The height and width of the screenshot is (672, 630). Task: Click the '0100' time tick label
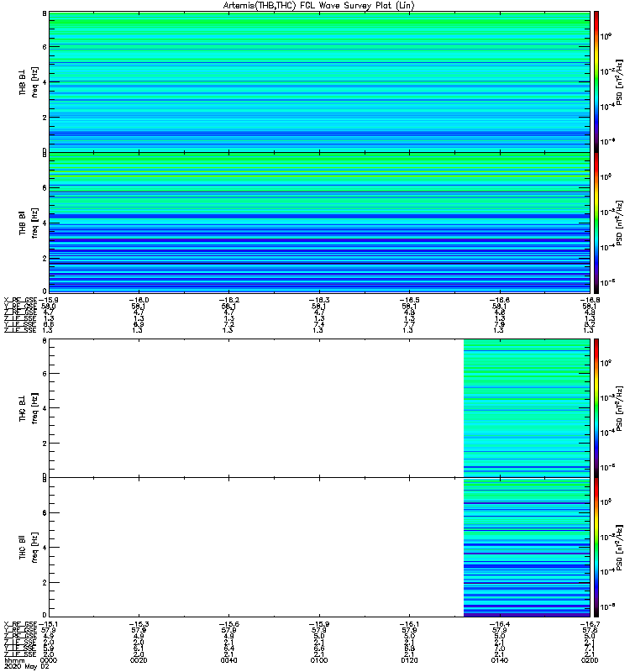coord(319,660)
